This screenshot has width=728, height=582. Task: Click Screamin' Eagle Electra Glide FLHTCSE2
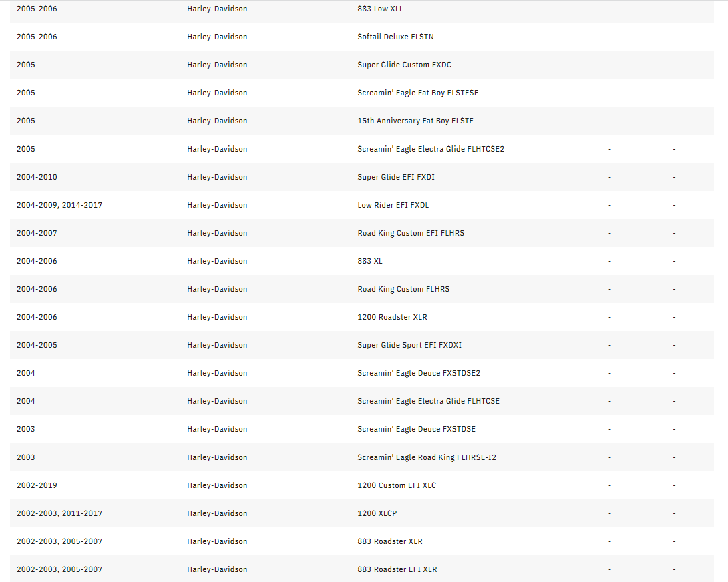431,149
